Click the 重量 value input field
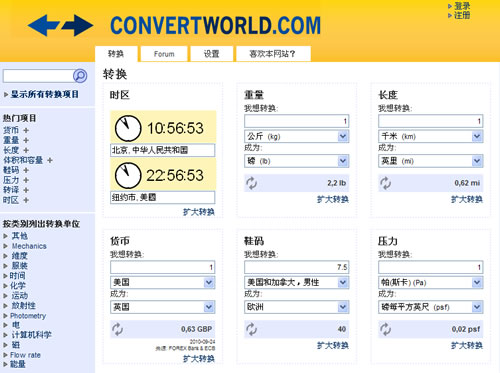 coord(297,121)
